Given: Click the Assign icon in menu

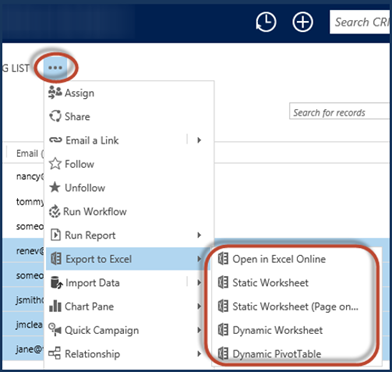Looking at the screenshot, I should (55, 92).
